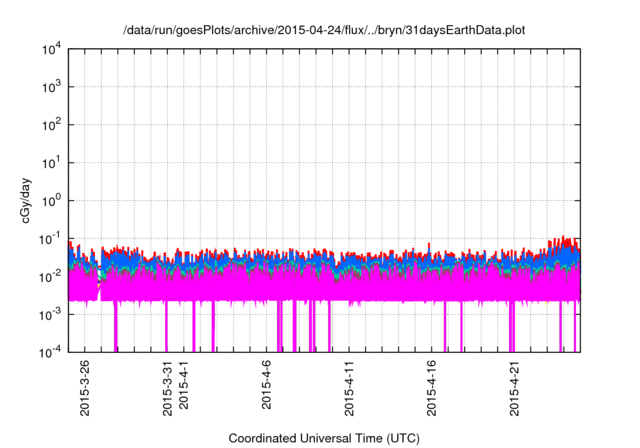
Task: Click the 2015-3-26 date label
Action: 84,388
